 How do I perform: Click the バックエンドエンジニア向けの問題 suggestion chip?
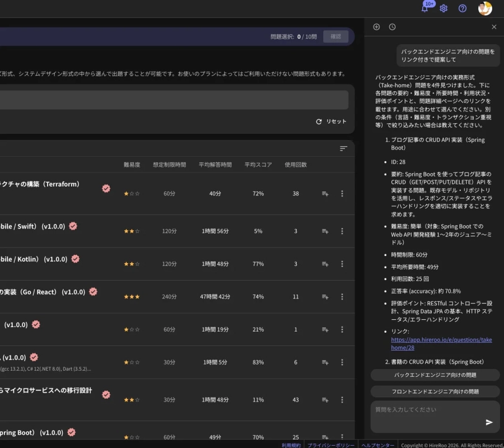[x=435, y=375]
